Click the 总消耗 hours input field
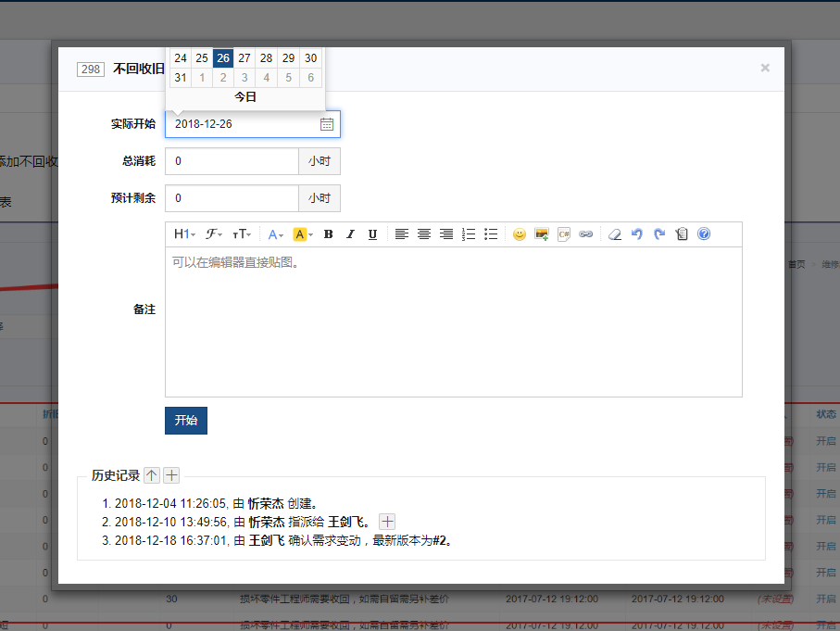The width and height of the screenshot is (840, 631). coord(232,161)
